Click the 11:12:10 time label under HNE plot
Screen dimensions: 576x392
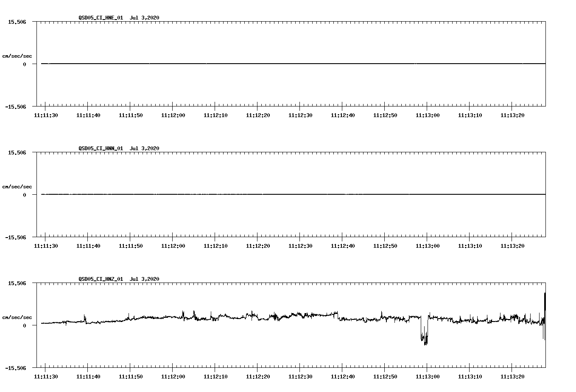pos(215,115)
